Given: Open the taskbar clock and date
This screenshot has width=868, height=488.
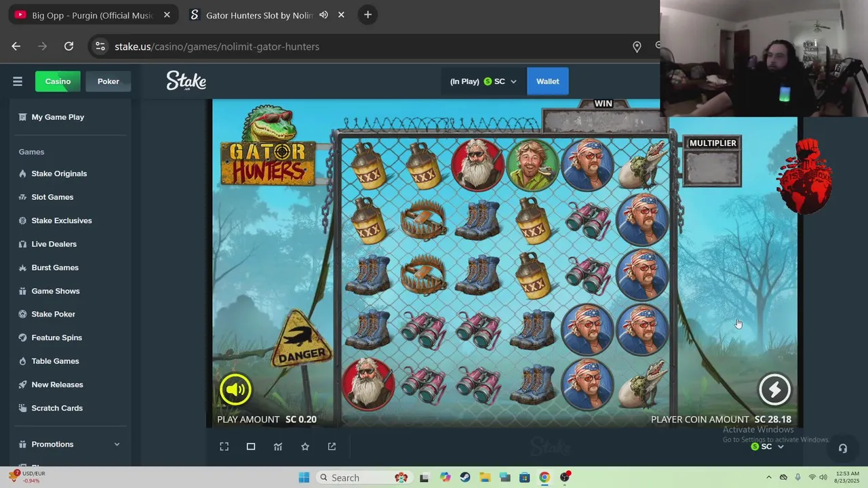Looking at the screenshot, I should tap(848, 478).
